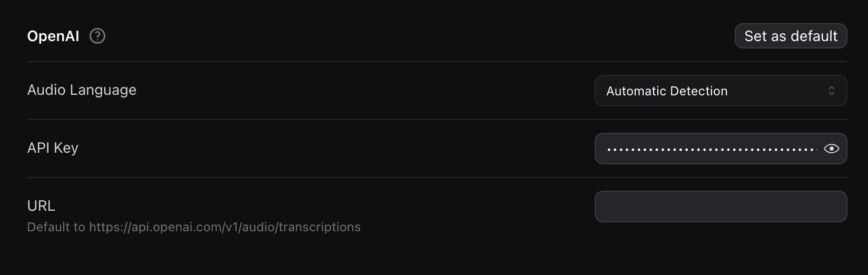The image size is (868, 275).
Task: Place the cursor in the custom URL box
Action: [x=720, y=207]
